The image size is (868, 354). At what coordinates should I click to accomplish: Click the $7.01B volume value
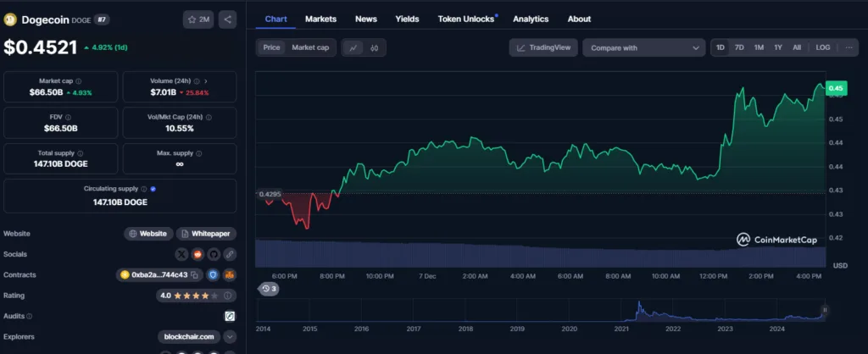(x=164, y=92)
